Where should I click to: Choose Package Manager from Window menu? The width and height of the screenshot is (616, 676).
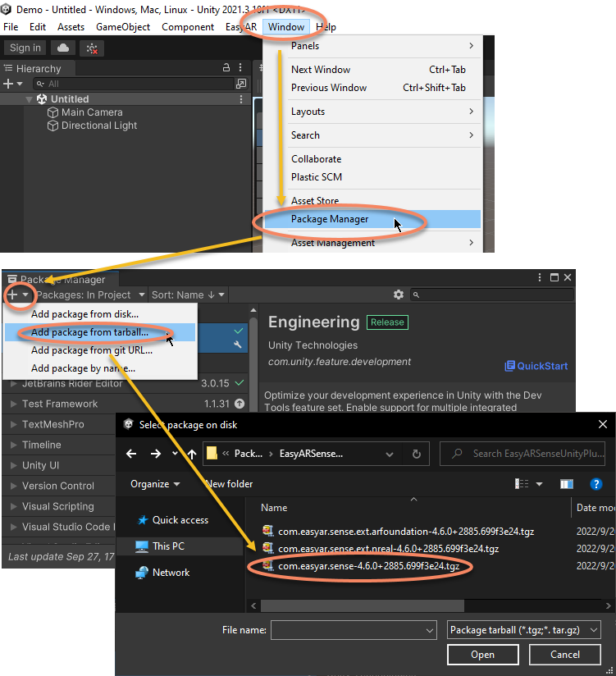click(372, 219)
